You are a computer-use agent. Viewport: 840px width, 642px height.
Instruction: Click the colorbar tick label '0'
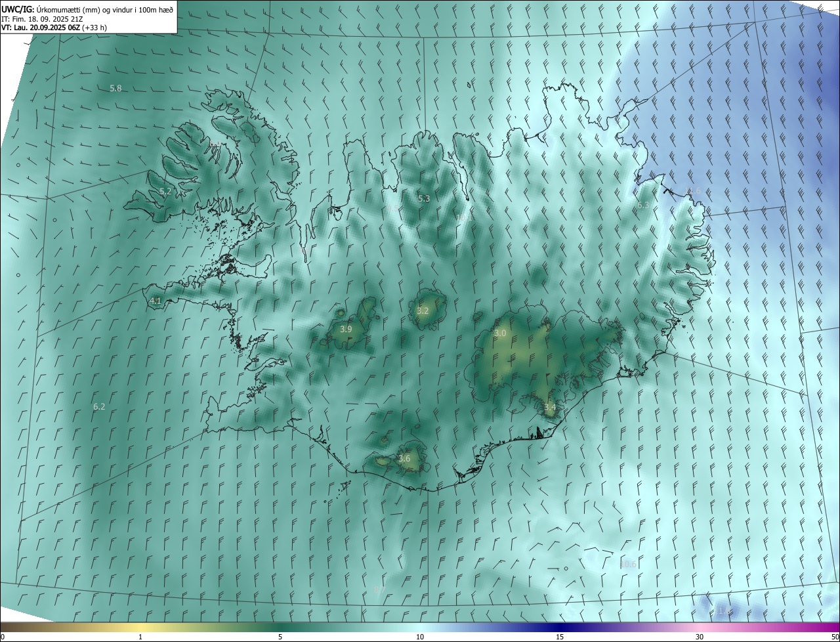pos(3,637)
